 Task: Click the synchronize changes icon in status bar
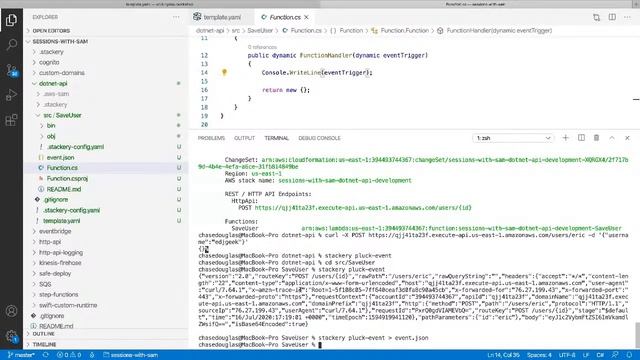tap(46, 355)
